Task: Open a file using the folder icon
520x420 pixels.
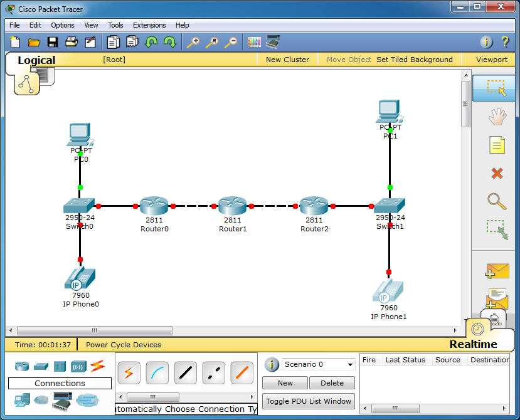Action: 34,42
